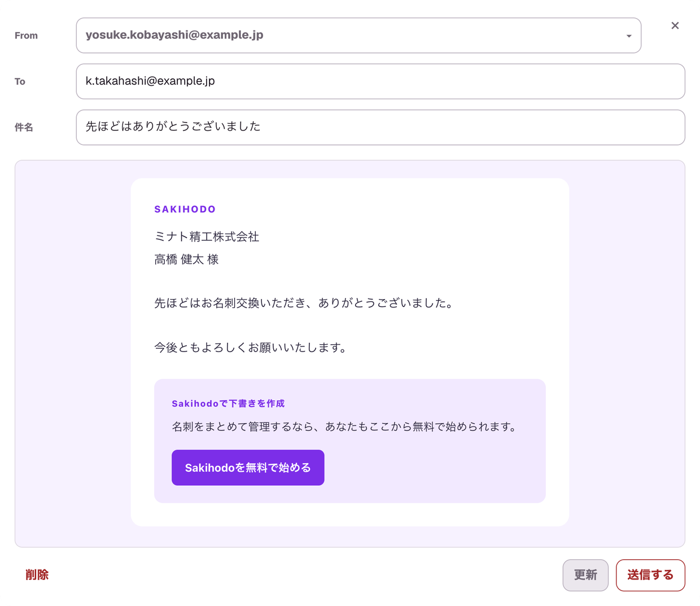700x606 pixels.
Task: Close the email compose dialog
Action: pyautogui.click(x=675, y=25)
